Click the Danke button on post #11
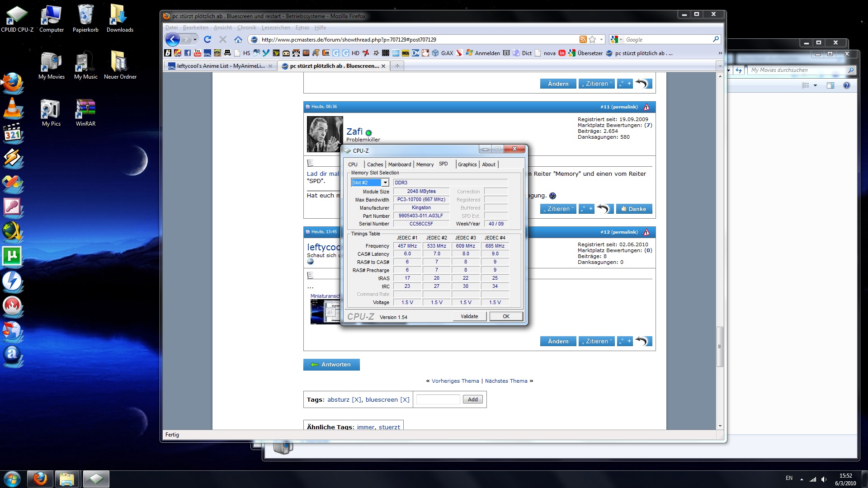Screen dimensions: 868x488 [634, 209]
